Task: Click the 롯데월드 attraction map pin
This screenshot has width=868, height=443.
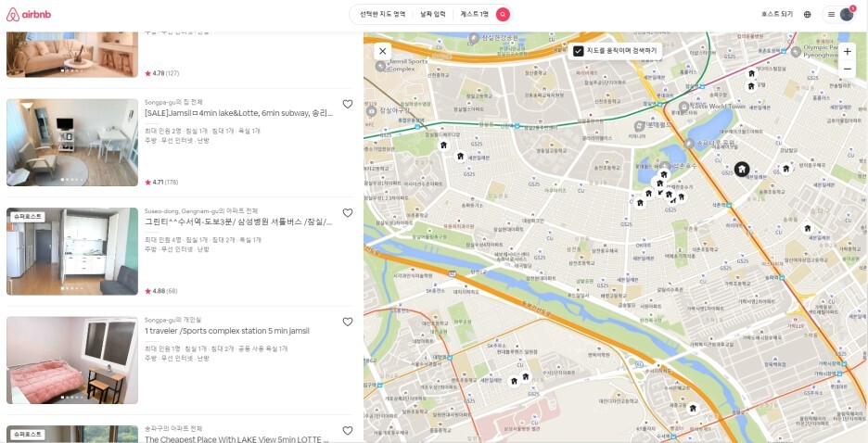Action: click(x=640, y=126)
